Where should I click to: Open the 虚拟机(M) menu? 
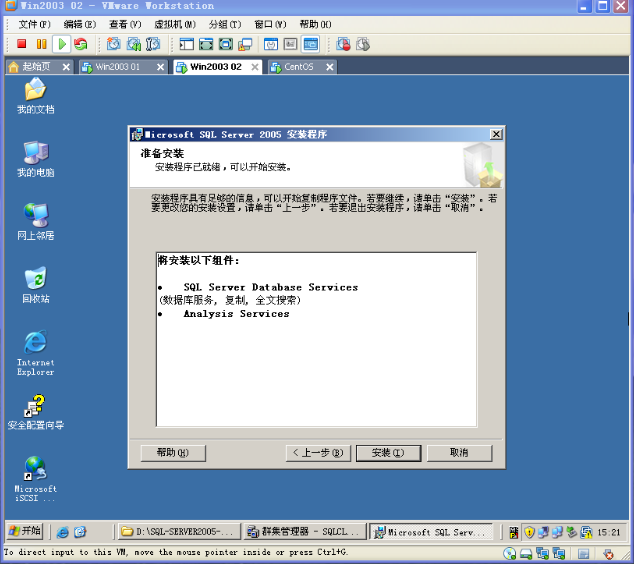175,24
